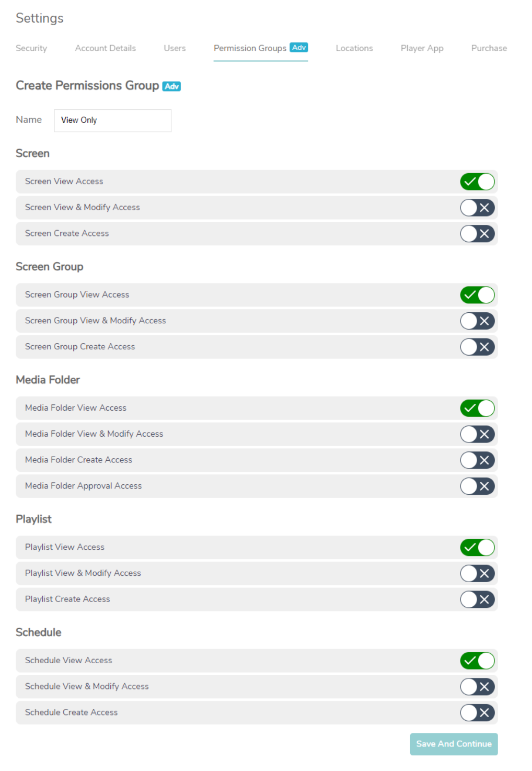Open the Locations tab
This screenshot has width=532, height=771.
click(354, 48)
